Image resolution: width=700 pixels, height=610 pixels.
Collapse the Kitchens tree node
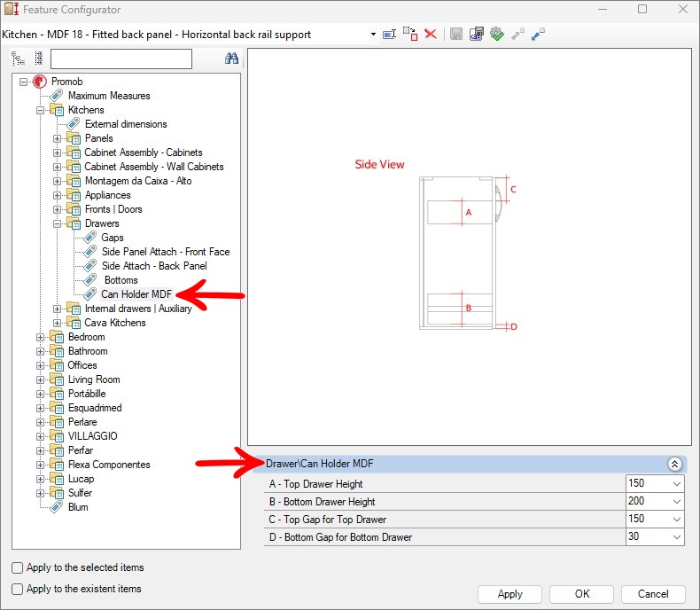40,110
